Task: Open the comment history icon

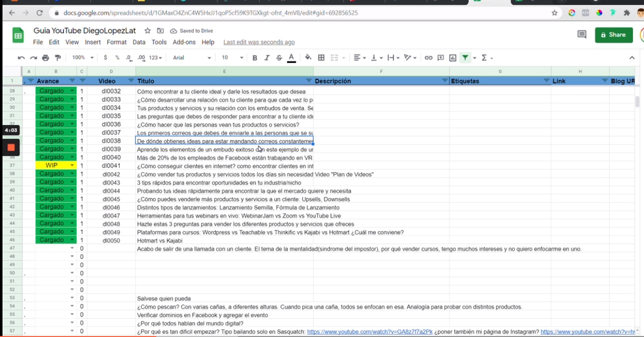Action: 582,34
